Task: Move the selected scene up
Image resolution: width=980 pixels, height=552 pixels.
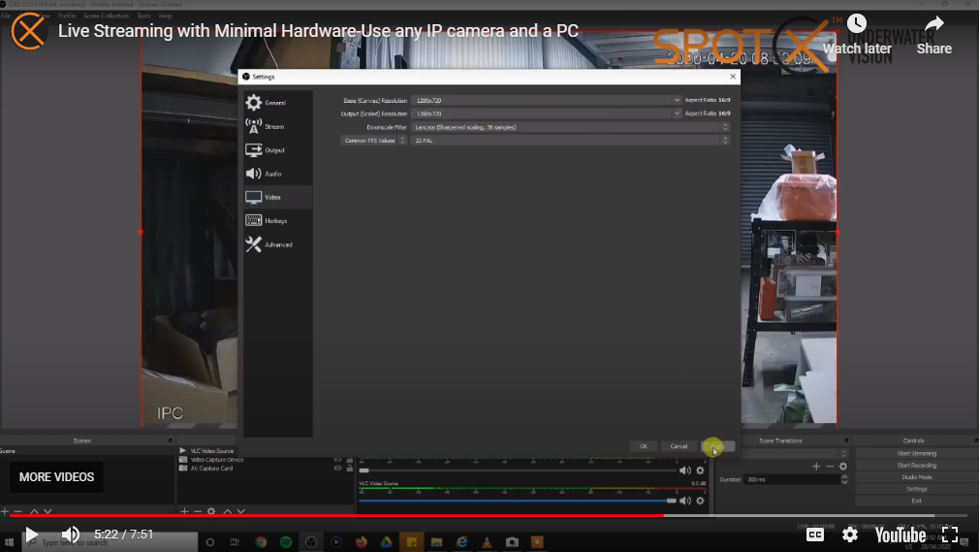Action: (34, 511)
